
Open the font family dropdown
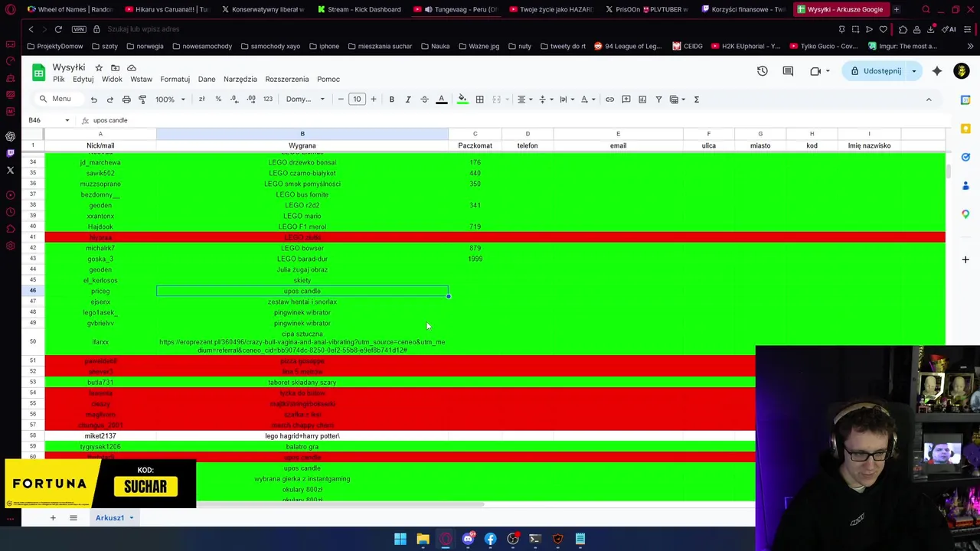tap(305, 99)
